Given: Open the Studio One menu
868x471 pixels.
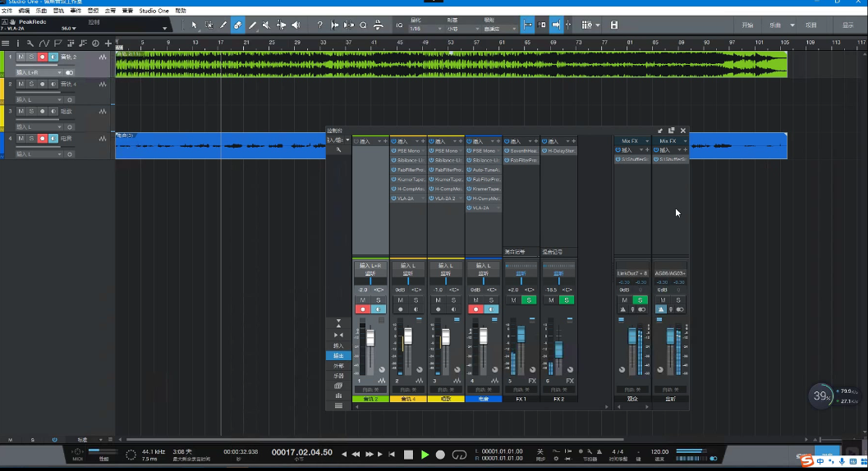Looking at the screenshot, I should pyautogui.click(x=152, y=11).
